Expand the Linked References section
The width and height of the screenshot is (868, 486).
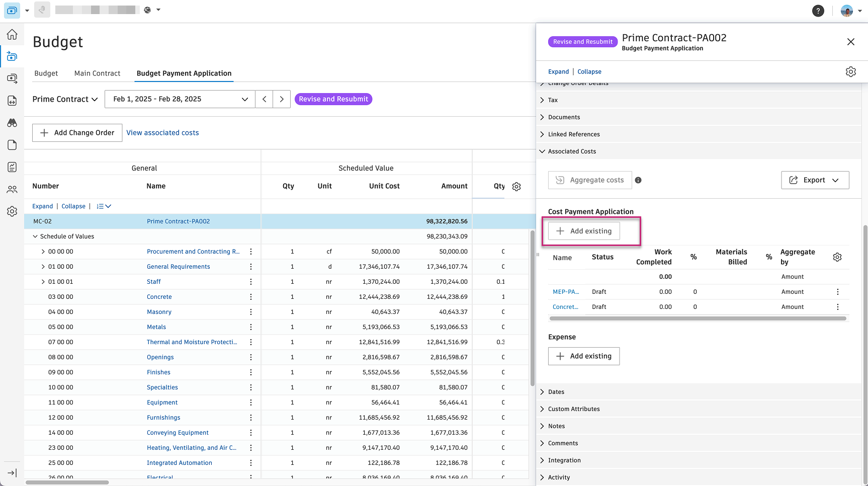(542, 134)
